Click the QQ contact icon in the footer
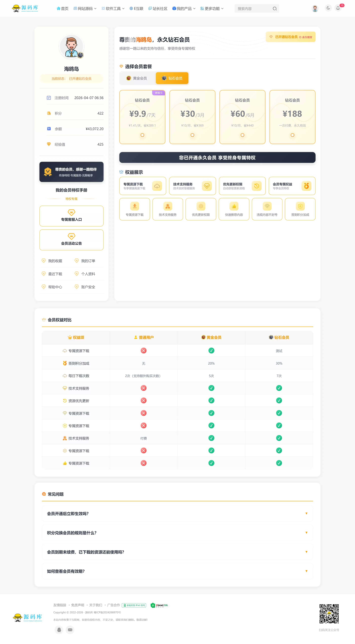 coord(59,629)
